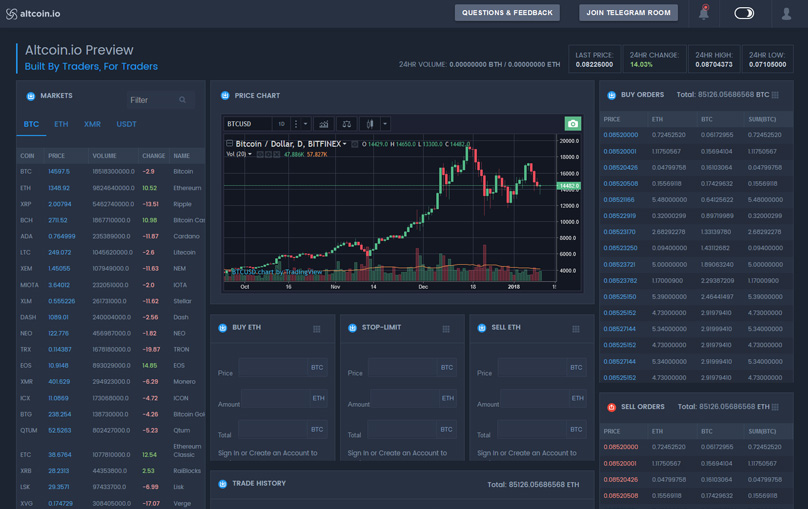Remove the Vol indicator with X icon
The image size is (808, 509).
click(276, 154)
